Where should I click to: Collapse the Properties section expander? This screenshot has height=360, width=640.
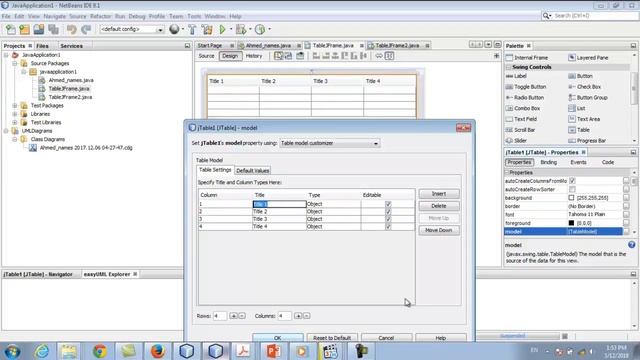coord(507,173)
